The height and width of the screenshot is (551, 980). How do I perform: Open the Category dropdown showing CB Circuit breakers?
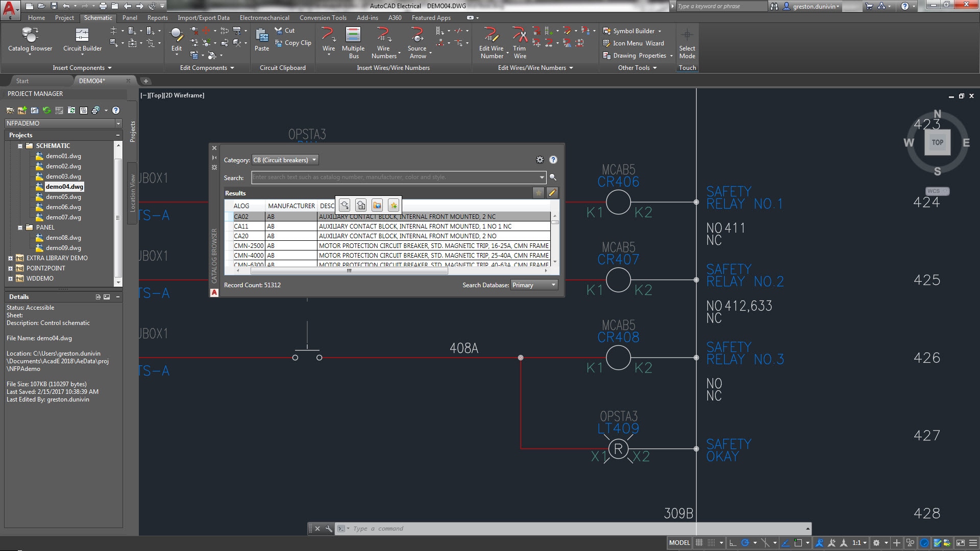pos(313,160)
